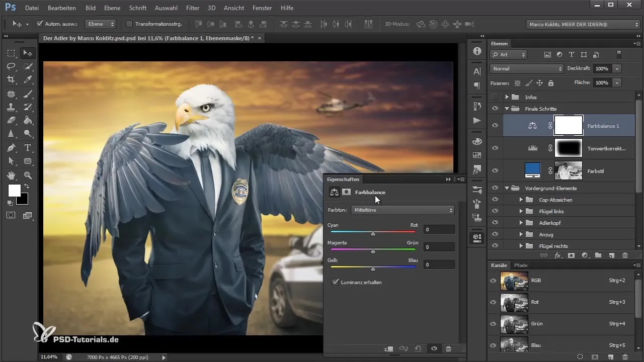Open the Bearbeiten menu

tap(61, 8)
